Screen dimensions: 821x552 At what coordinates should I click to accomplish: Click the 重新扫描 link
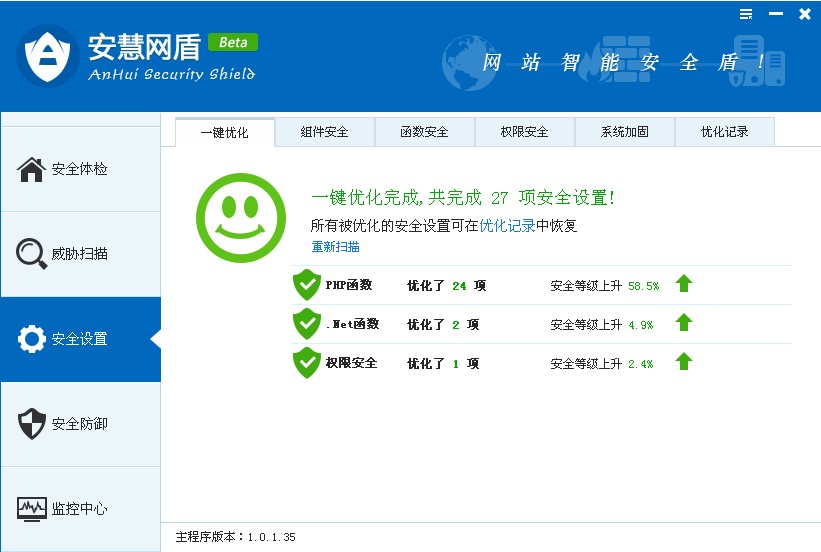(335, 247)
